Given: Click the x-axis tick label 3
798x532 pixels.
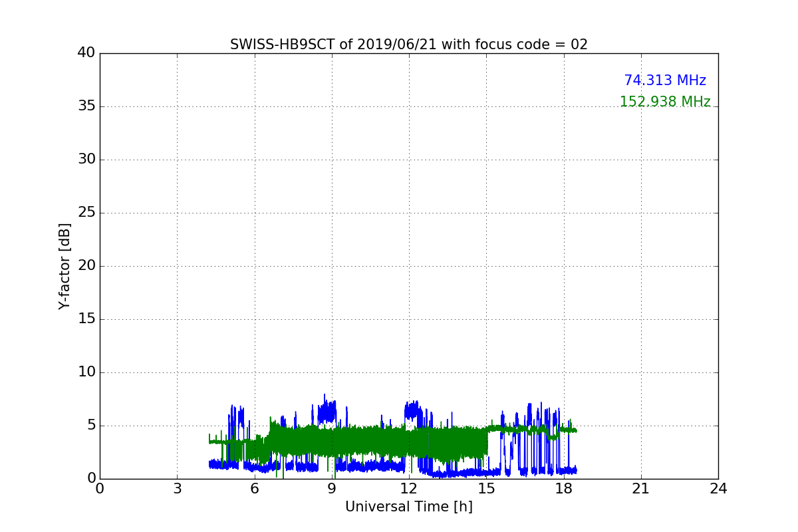Looking at the screenshot, I should pyautogui.click(x=177, y=489).
